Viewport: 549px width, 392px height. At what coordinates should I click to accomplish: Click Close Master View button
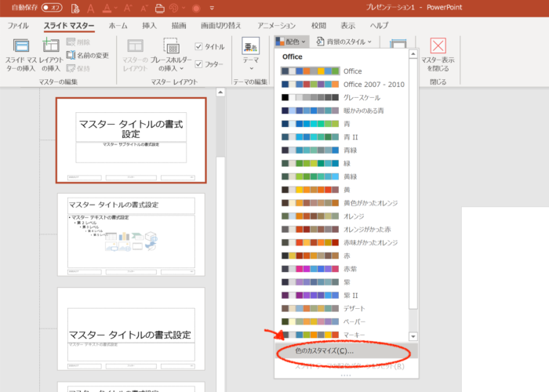[438, 54]
